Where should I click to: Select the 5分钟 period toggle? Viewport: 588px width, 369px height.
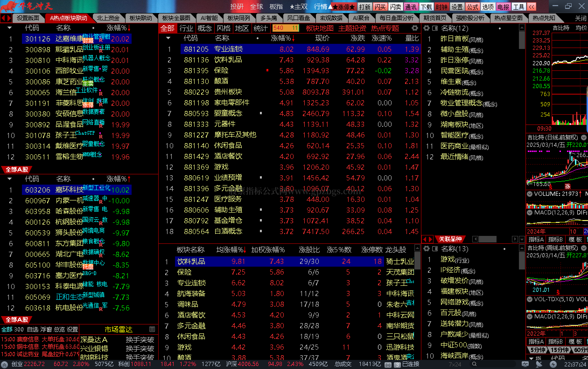tap(537, 350)
